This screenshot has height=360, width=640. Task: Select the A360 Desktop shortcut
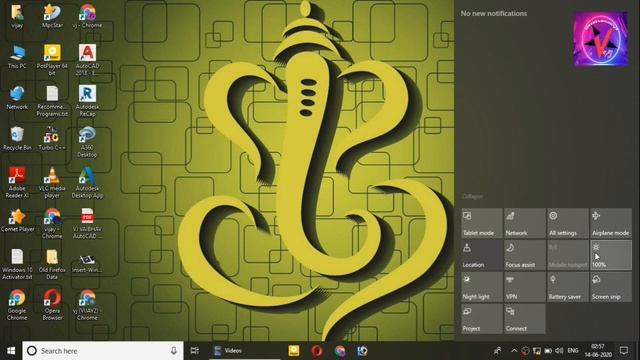point(87,141)
